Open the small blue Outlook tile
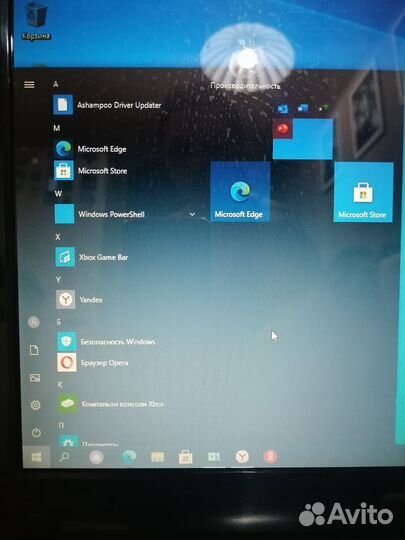The image size is (405, 540). [x=283, y=109]
